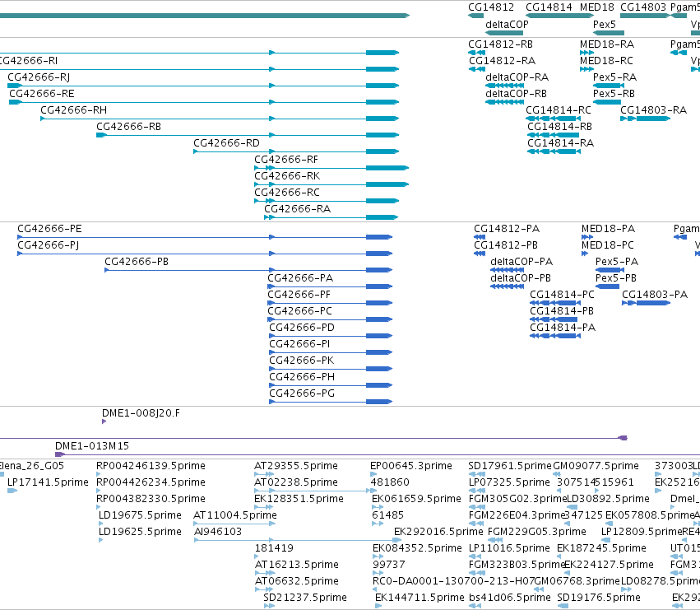This screenshot has height=610, width=700.
Task: Click the CG42666-RA transcript label
Action: point(297,210)
